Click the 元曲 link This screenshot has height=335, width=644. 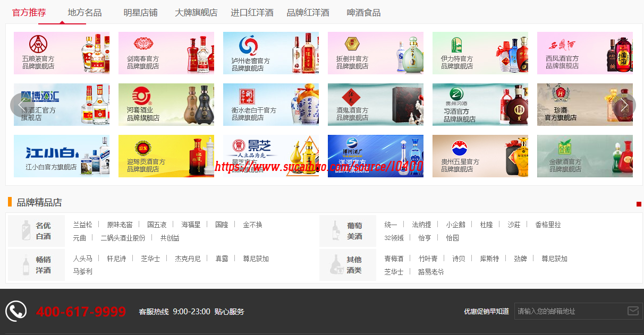(79, 238)
